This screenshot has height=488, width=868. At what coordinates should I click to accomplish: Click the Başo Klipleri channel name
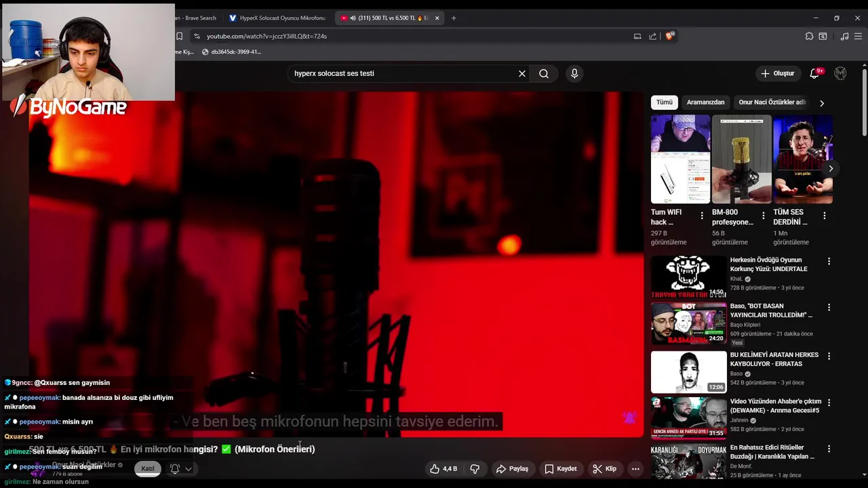(x=746, y=325)
